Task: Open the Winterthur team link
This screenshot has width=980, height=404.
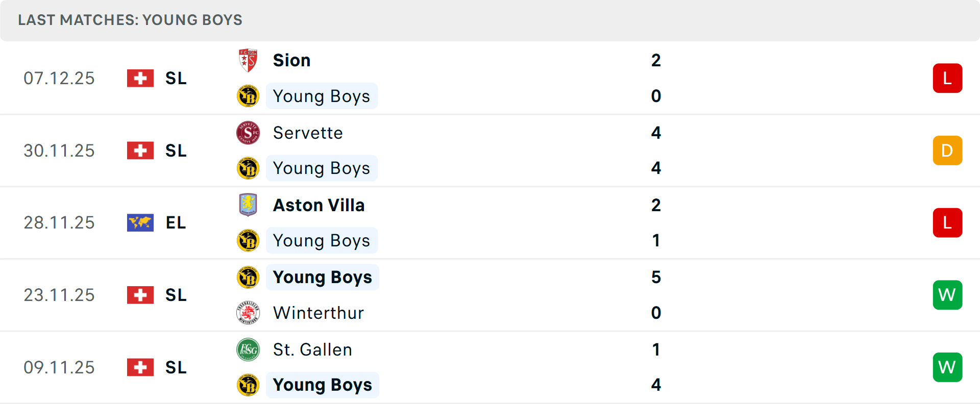Action: point(318,313)
